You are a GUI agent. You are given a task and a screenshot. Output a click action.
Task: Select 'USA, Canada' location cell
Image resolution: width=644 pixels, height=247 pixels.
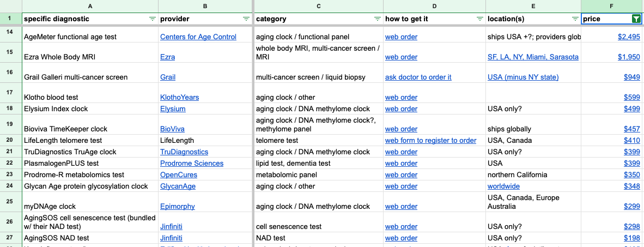coord(533,141)
